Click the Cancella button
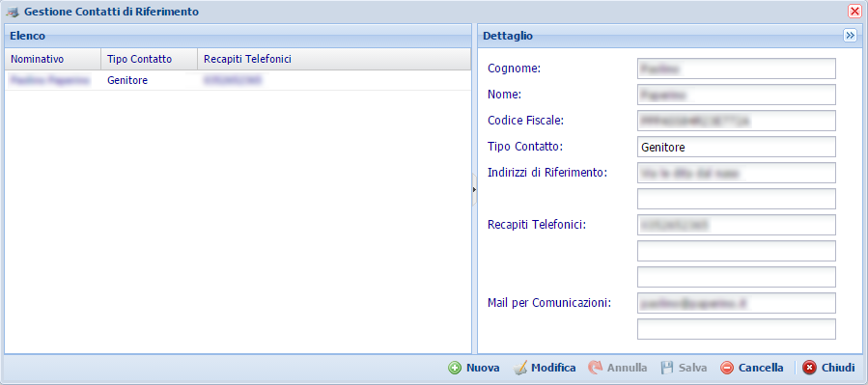 pyautogui.click(x=752, y=368)
